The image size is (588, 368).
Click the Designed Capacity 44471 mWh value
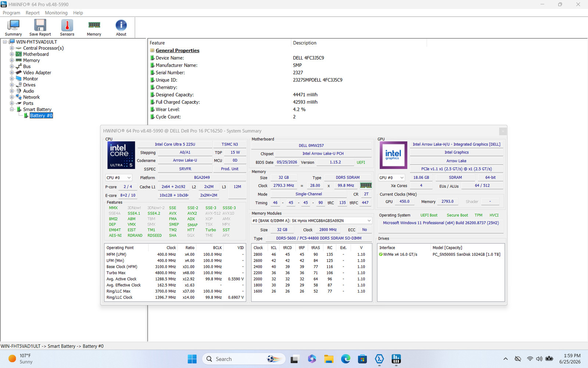tap(305, 95)
